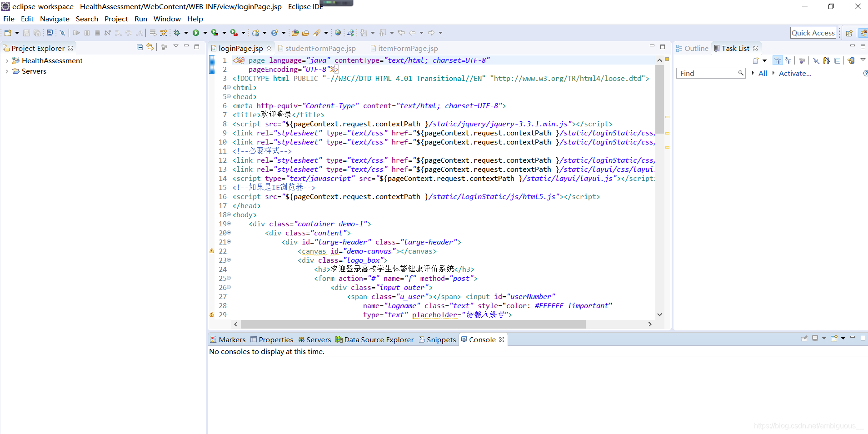
Task: Click the Skip All Breakpoints icon
Action: click(x=62, y=33)
